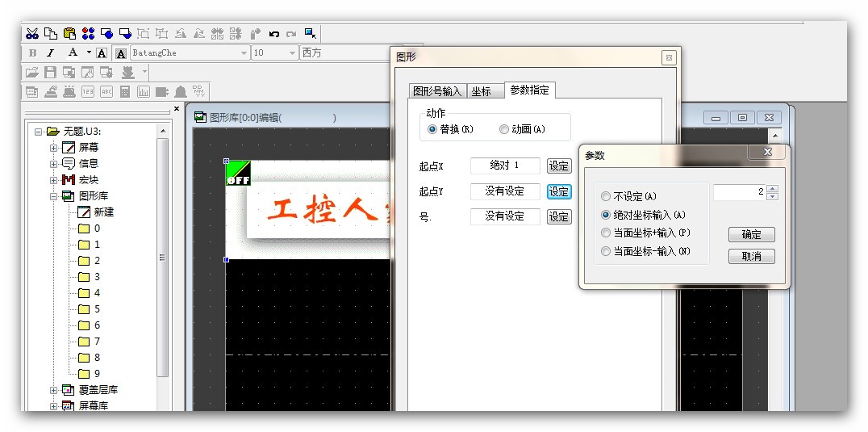Click the Save floppy disk icon
Viewport: 868px width, 432px height.
click(50, 72)
